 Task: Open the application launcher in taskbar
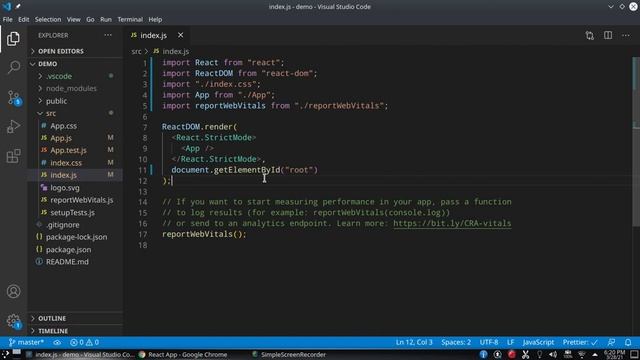click(6, 354)
